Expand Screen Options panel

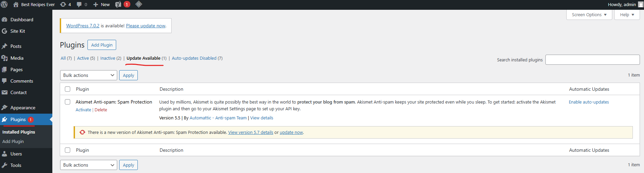[x=589, y=15]
